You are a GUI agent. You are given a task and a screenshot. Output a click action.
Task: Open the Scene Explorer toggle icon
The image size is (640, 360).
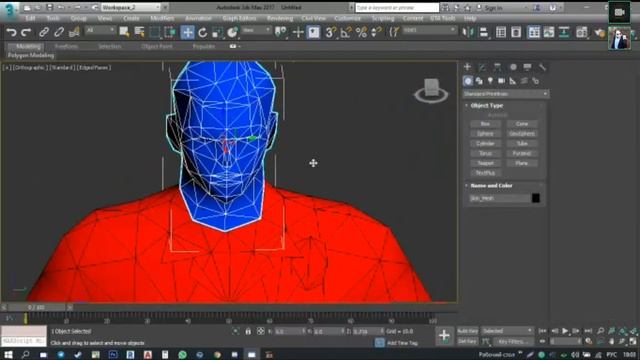pyautogui.click(x=501, y=32)
